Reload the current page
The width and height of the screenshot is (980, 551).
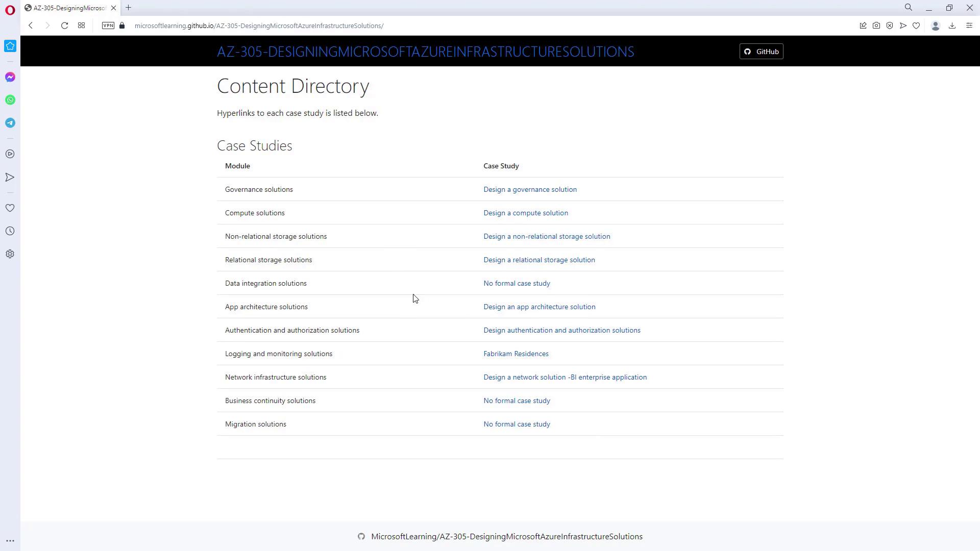coord(64,26)
